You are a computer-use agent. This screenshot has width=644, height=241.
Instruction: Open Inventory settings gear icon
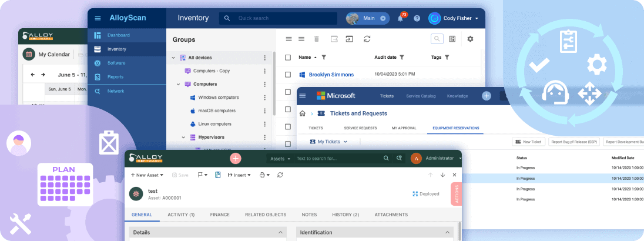pyautogui.click(x=469, y=39)
